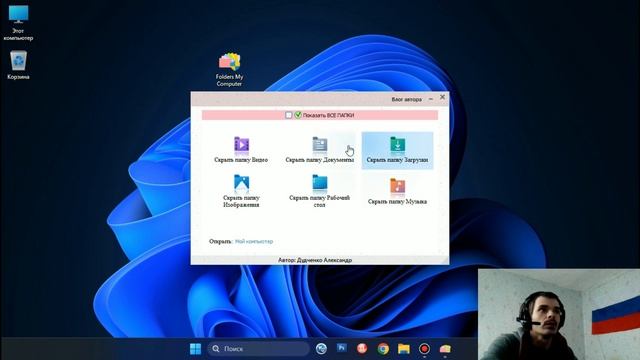This screenshot has height=360, width=640.
Task: Click the Автор: Дудченко Александр footer text
Action: (x=315, y=260)
